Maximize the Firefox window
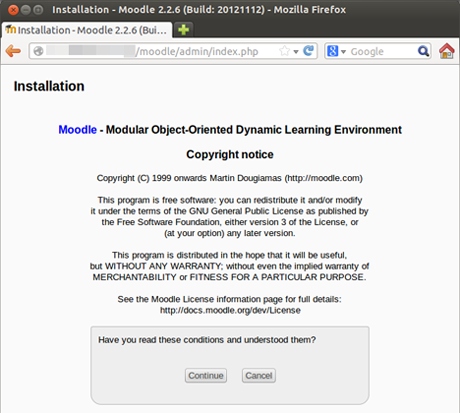The height and width of the screenshot is (413, 460). (38, 10)
